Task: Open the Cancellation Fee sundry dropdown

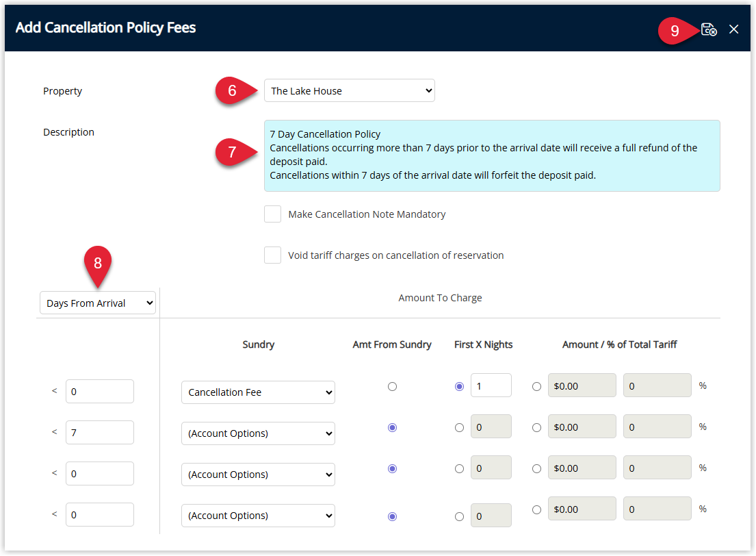Action: pyautogui.click(x=258, y=392)
